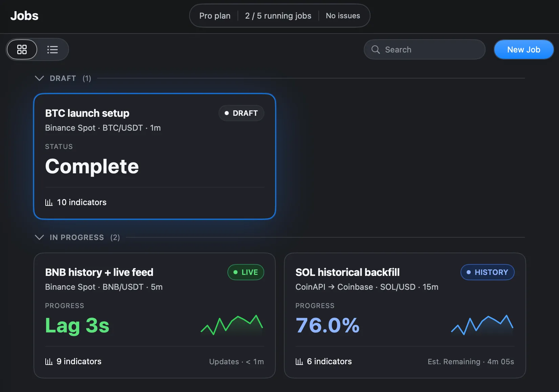Screen dimensions: 559x392
Task: Click the 6 indicators chart icon
Action: coord(299,362)
